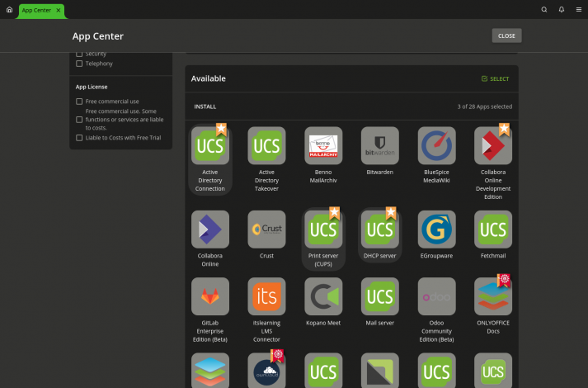Open the hamburger menu icon
588x388 pixels.
[x=579, y=10]
